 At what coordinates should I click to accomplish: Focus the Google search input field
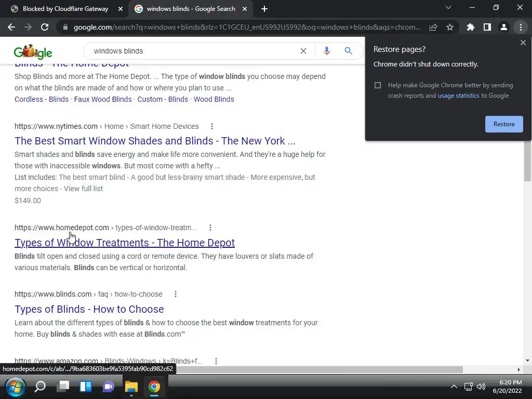[193, 51]
